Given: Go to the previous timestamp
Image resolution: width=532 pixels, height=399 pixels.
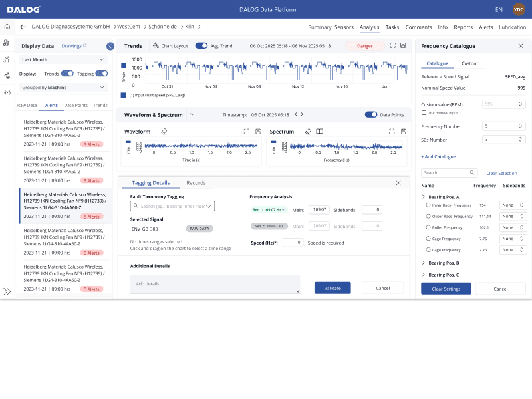Looking at the screenshot, I should pyautogui.click(x=296, y=114).
